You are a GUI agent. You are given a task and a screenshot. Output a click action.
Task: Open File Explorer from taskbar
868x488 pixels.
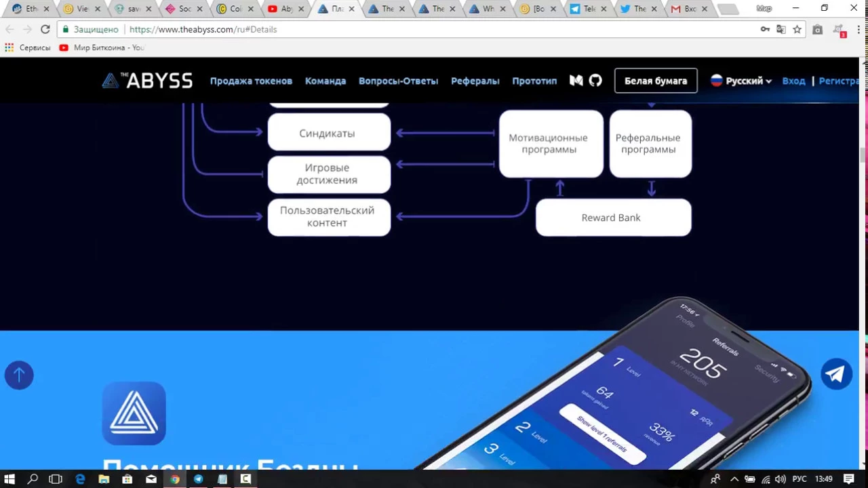104,479
